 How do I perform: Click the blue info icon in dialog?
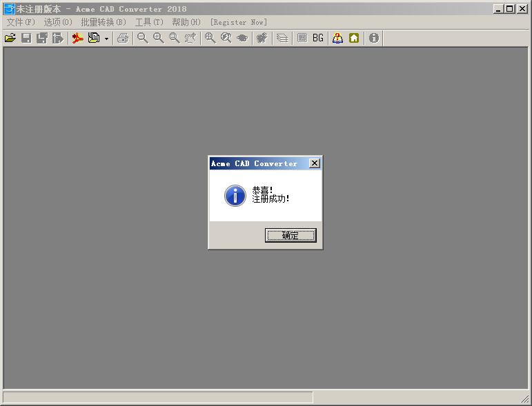(235, 196)
